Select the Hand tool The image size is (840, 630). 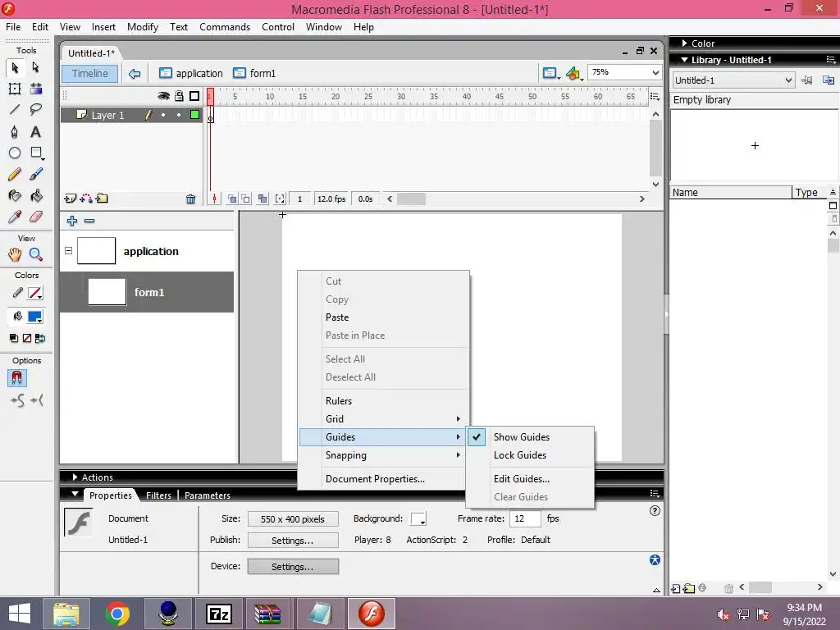click(x=15, y=254)
